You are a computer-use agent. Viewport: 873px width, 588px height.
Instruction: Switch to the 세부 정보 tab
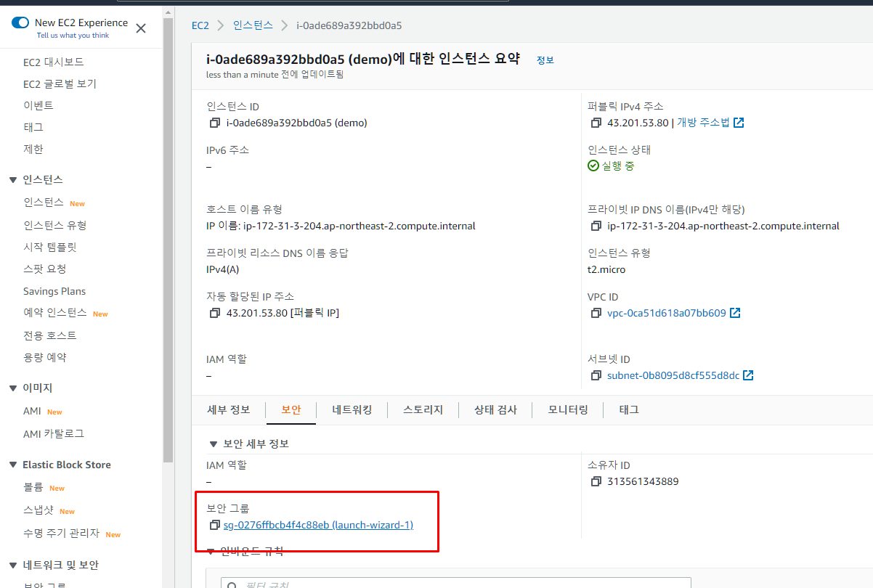click(x=229, y=409)
